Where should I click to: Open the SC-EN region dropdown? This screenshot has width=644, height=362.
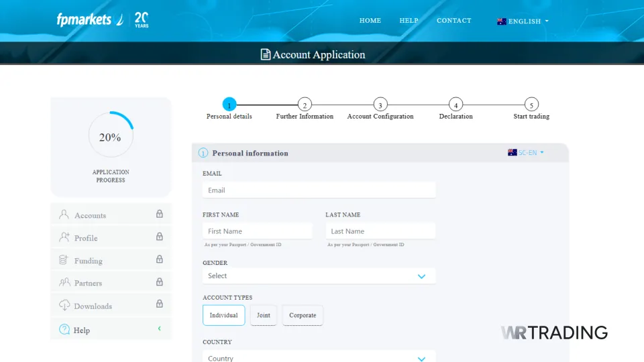coord(526,152)
